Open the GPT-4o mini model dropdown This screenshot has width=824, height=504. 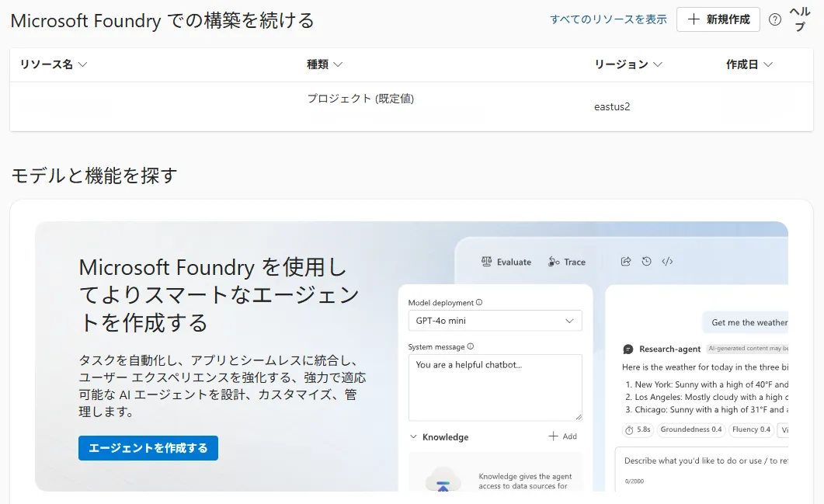(495, 321)
